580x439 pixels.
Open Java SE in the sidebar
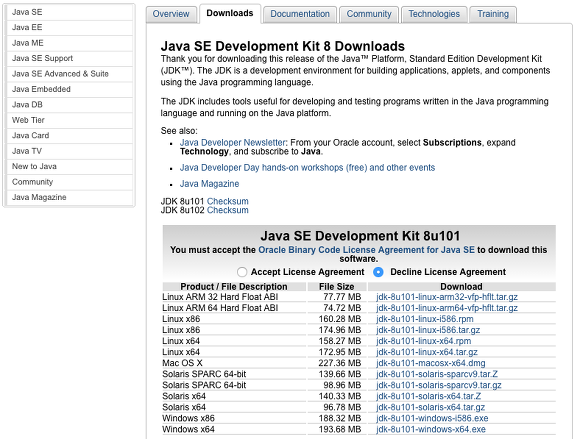click(x=70, y=12)
